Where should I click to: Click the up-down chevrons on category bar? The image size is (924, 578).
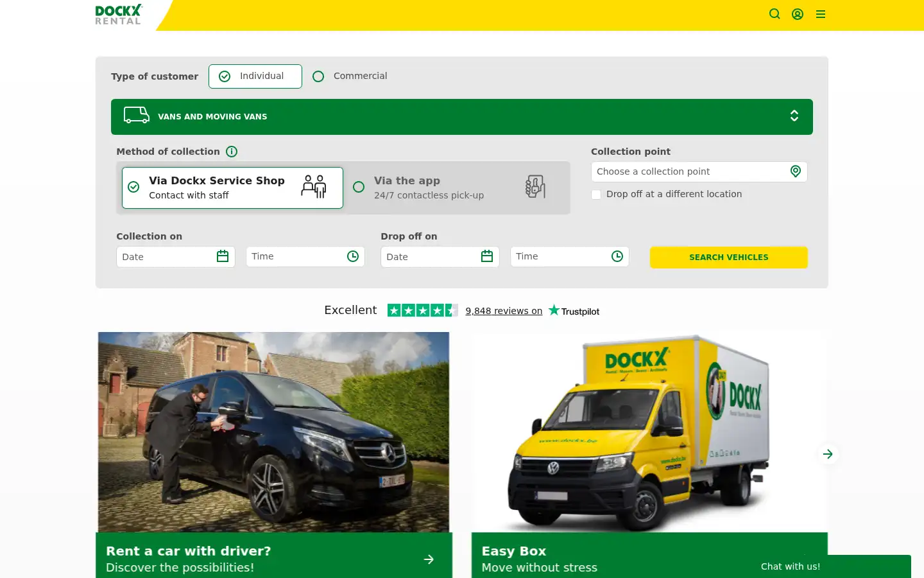[794, 116]
